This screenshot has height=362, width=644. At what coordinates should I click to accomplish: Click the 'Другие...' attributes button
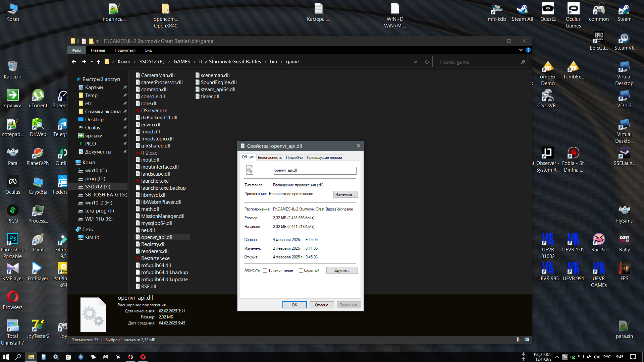click(x=342, y=270)
